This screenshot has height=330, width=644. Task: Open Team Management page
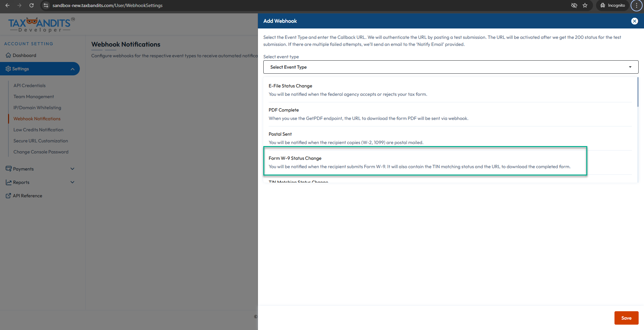[x=34, y=96]
